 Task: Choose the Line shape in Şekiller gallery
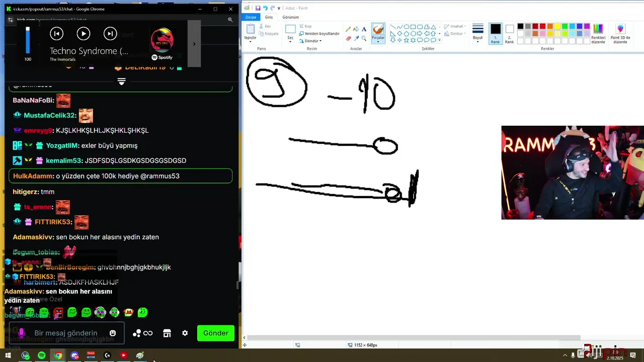coord(393,27)
